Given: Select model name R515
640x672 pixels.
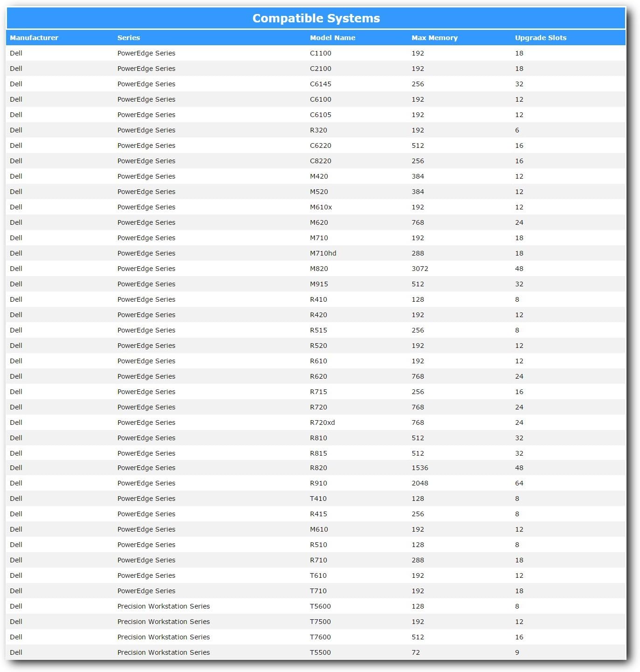Looking at the screenshot, I should tap(318, 330).
